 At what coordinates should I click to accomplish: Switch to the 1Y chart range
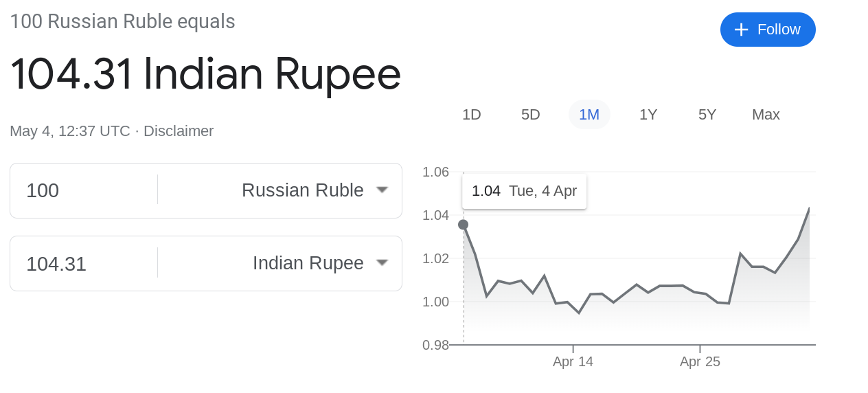coord(648,115)
